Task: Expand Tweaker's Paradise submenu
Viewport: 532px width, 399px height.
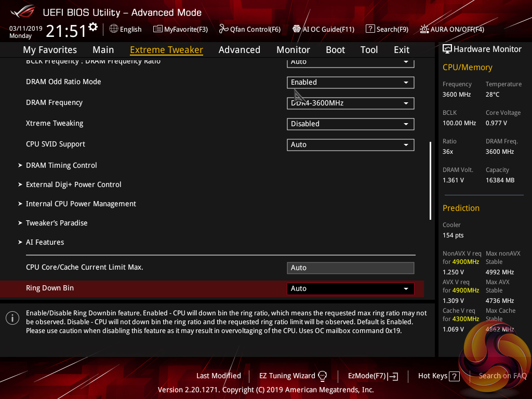Action: pos(57,223)
